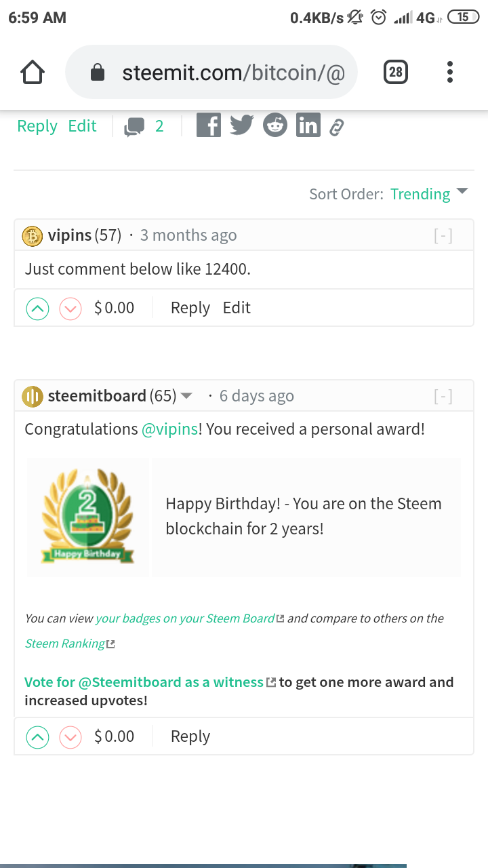Downvote steemitboard's comment with the down chevron
Image resolution: width=488 pixels, height=868 pixels.
[70, 736]
